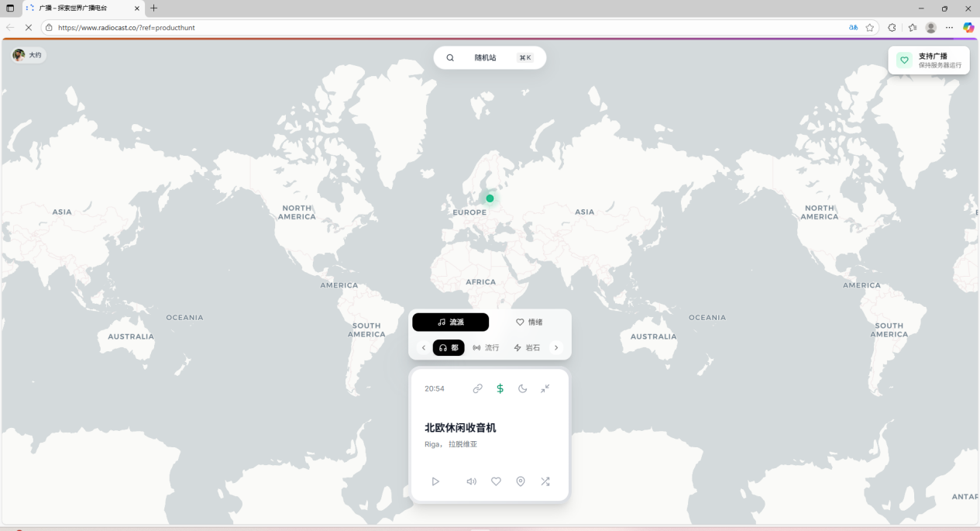Image resolution: width=980 pixels, height=531 pixels.
Task: Click the 大约 about badge
Action: [29, 55]
